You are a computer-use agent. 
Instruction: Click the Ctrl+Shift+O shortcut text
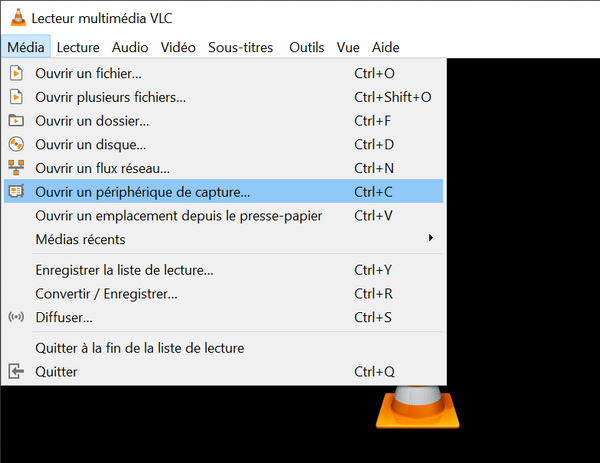coord(393,97)
